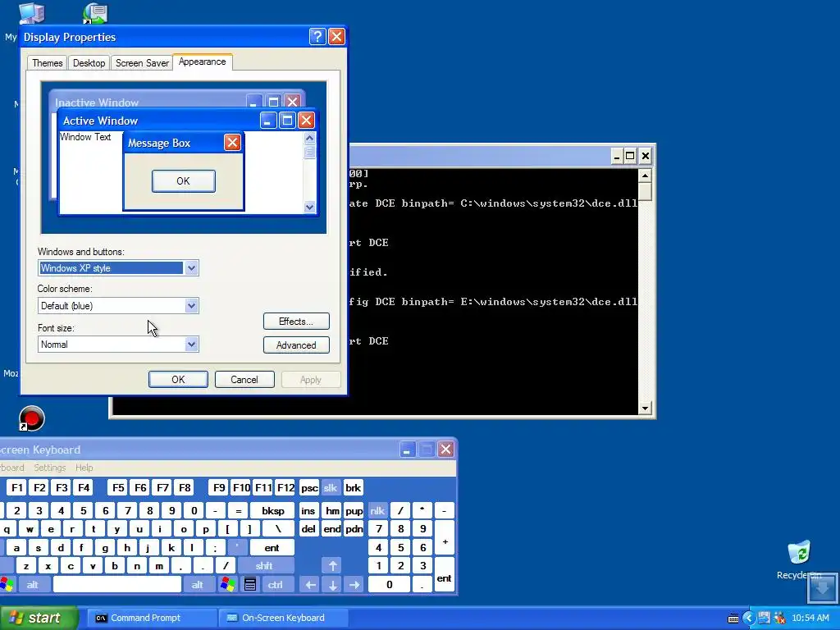Click the numpad 5 key
Image resolution: width=840 pixels, height=630 pixels.
coord(400,547)
